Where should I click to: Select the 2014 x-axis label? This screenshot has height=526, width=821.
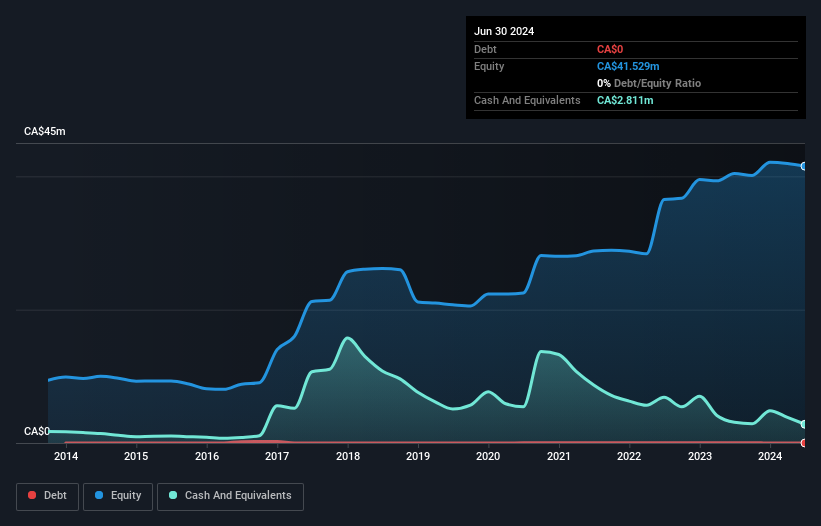pyautogui.click(x=66, y=456)
